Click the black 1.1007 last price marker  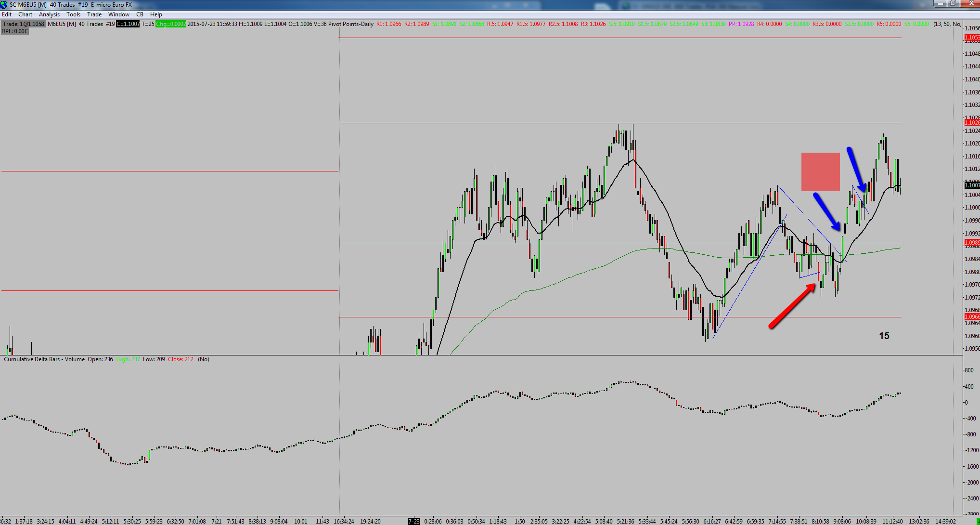click(972, 185)
